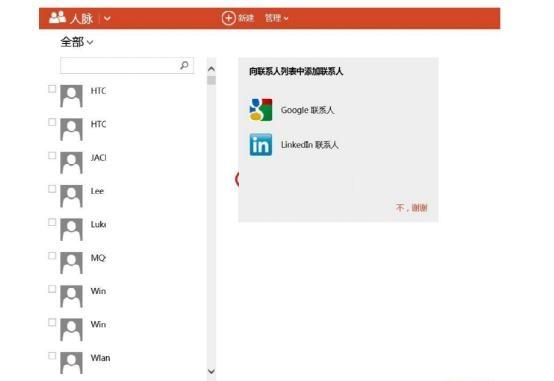Click the Luk contact avatar
Image resolution: width=554 pixels, height=381 pixels.
tap(71, 229)
